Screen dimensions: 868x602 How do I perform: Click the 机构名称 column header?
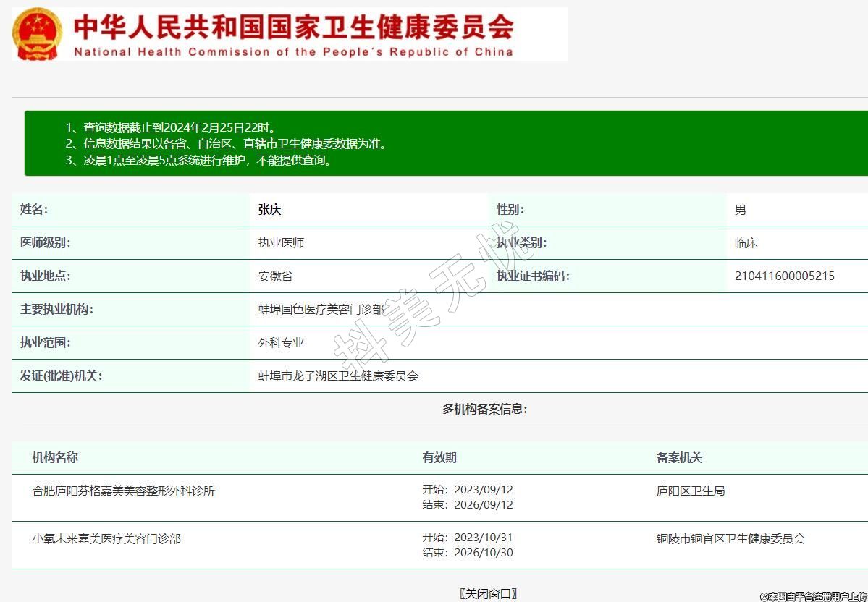[55, 457]
